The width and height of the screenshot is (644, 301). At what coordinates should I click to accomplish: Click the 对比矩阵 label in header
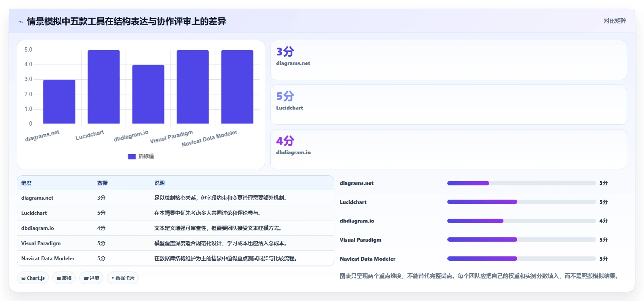coord(615,21)
